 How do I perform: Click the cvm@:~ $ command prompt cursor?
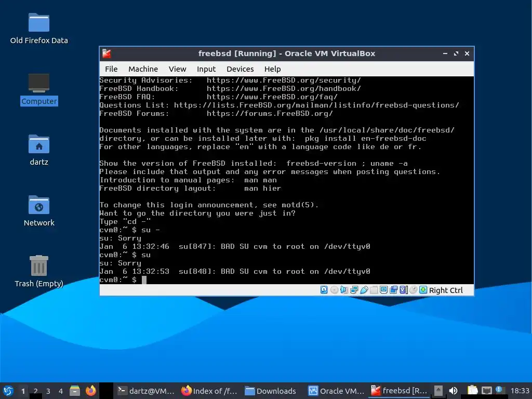click(144, 280)
